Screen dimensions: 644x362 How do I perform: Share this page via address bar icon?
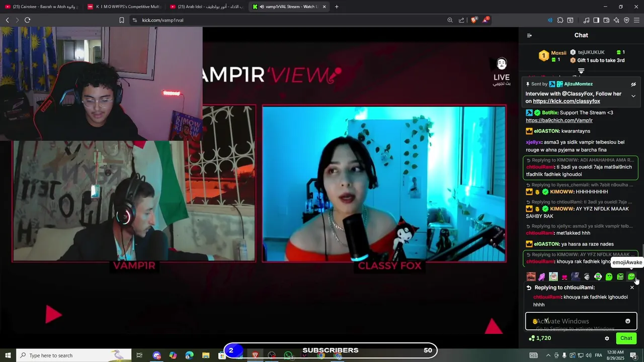click(x=461, y=20)
